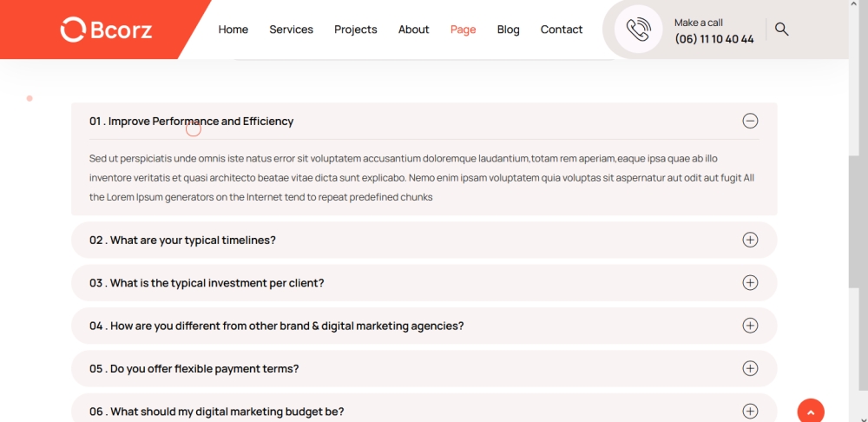Go to the About menu item
Viewport: 868px width, 422px height.
tap(413, 30)
